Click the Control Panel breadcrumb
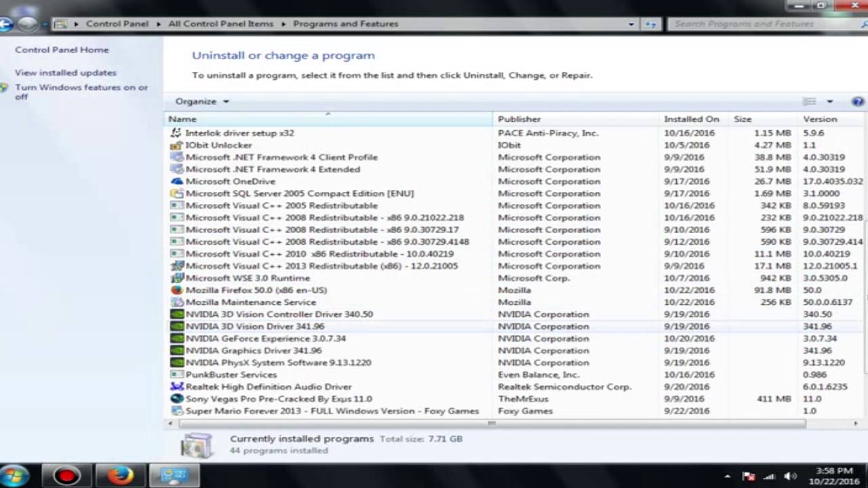The height and width of the screenshot is (488, 868). 117,24
